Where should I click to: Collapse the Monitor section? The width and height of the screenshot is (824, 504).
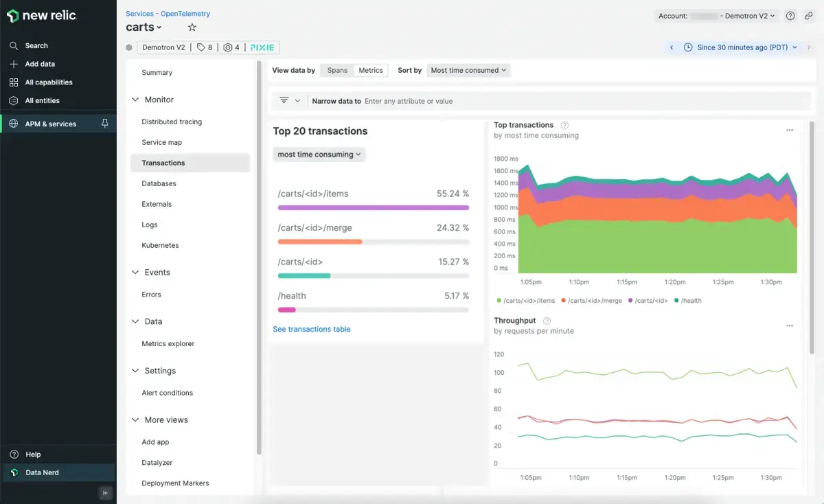tap(135, 100)
